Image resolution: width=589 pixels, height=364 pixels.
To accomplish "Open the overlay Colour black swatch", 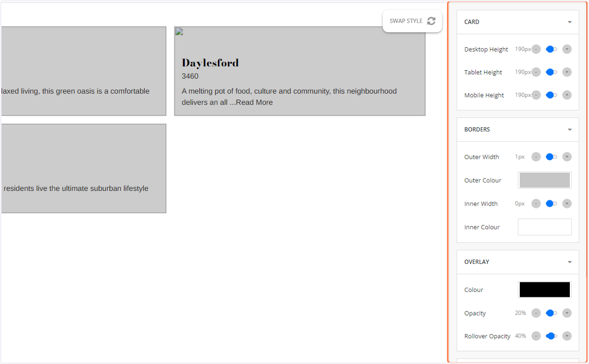I will (x=545, y=289).
